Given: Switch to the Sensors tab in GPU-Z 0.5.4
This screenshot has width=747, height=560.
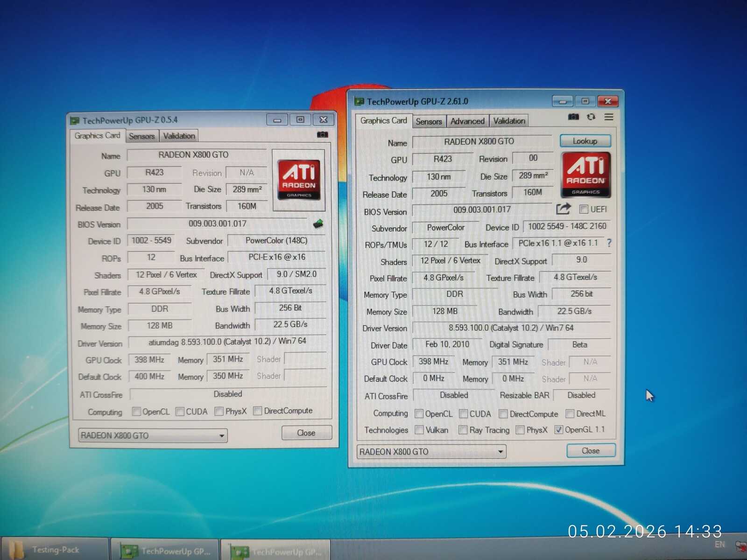Looking at the screenshot, I should pos(141,136).
